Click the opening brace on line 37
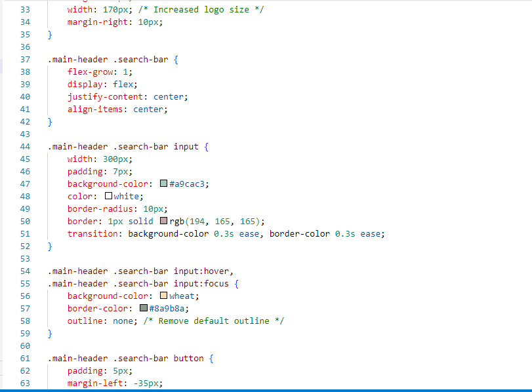The image size is (532, 392). click(x=176, y=60)
